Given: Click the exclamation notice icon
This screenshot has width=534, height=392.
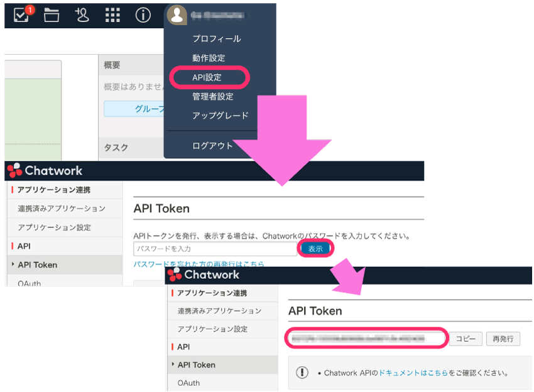Looking at the screenshot, I should [x=302, y=373].
